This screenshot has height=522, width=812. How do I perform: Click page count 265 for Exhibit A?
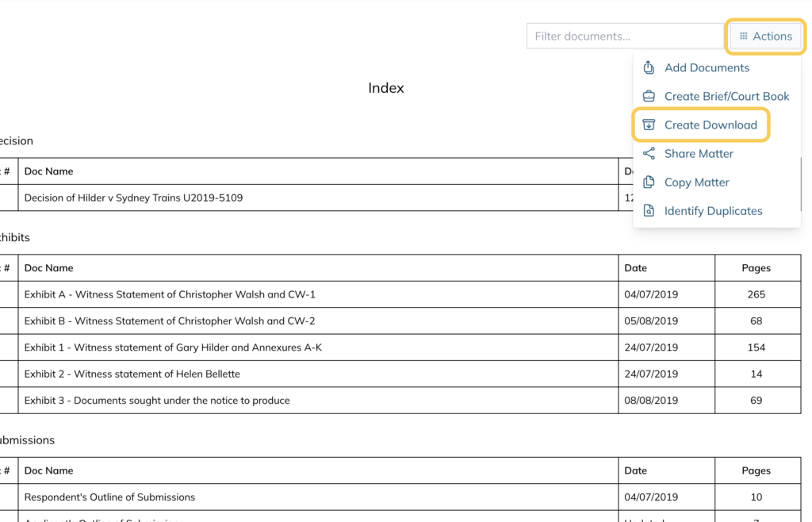point(756,294)
